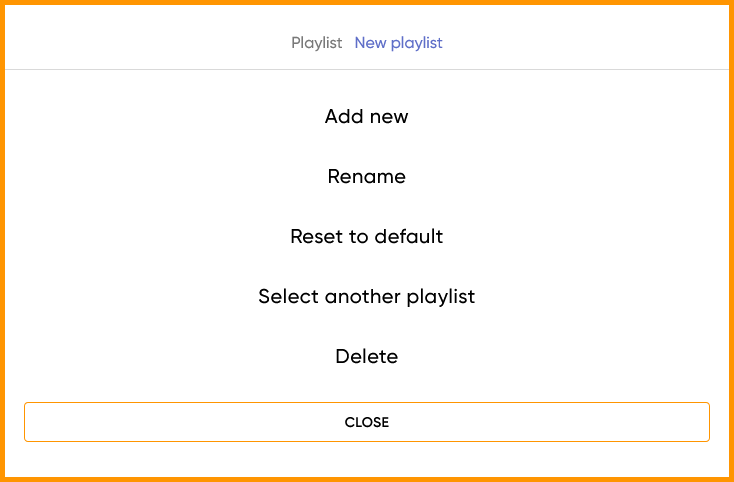Switch playlists via Select another playlist
734x482 pixels.
(367, 296)
